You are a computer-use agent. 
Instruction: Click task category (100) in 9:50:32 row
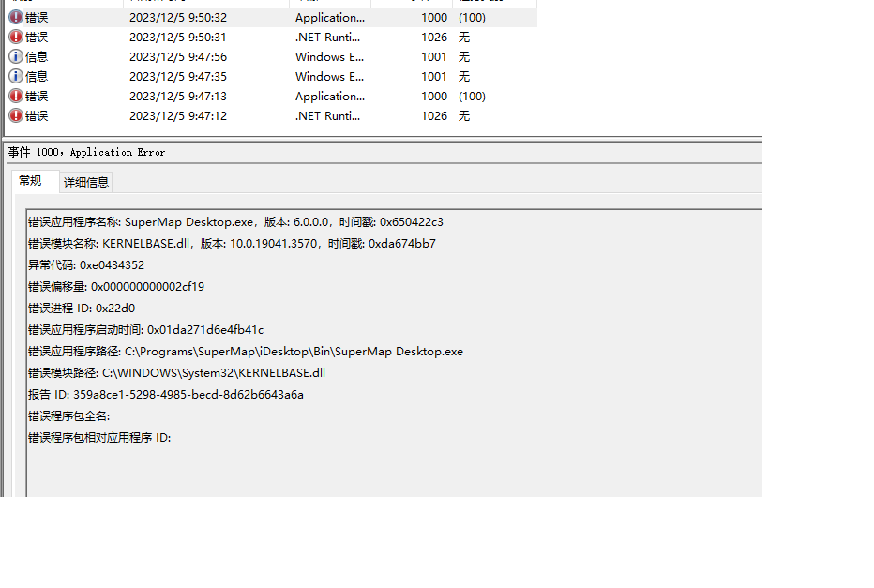coord(472,18)
